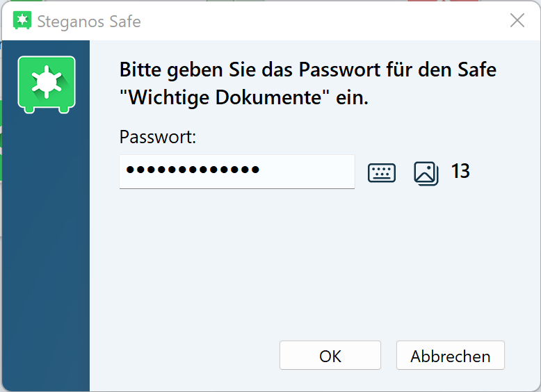This screenshot has width=541, height=392.
Task: Click the blank area below the password field
Action: click(278, 257)
